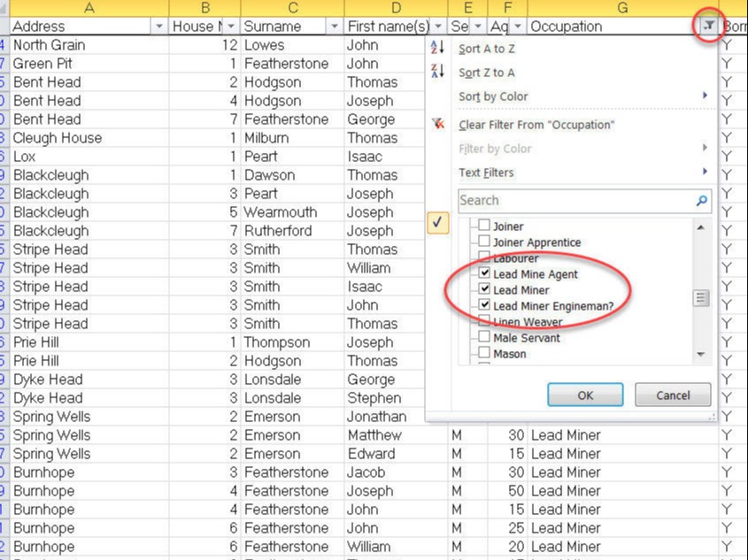Open the Address column filter dropdown
Image resolution: width=748 pixels, height=560 pixels.
(x=158, y=27)
